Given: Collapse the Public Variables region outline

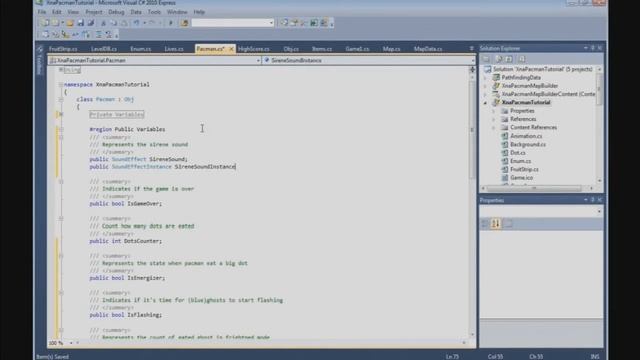Looking at the screenshot, I should click(x=61, y=129).
